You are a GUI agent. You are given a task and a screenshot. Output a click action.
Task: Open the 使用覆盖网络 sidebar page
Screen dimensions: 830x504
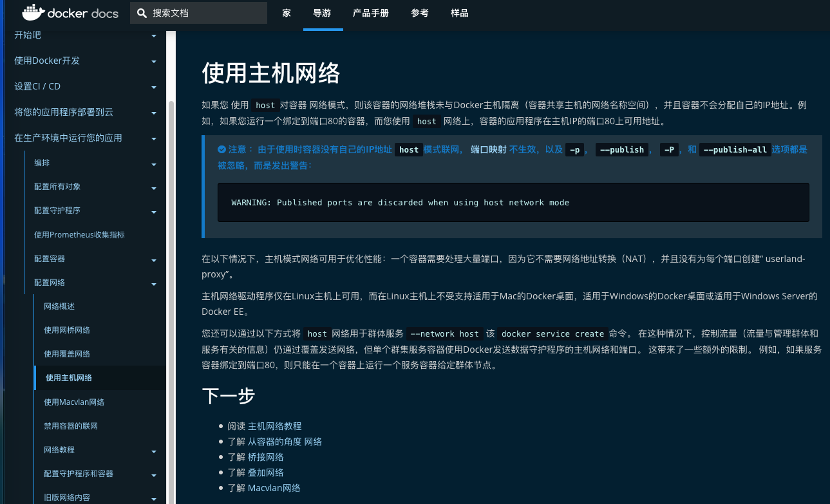67,354
